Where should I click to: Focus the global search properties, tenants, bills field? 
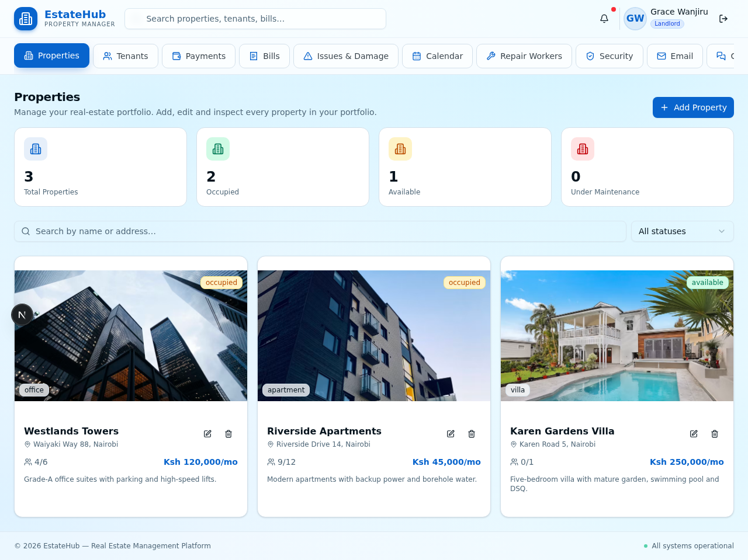coord(255,19)
